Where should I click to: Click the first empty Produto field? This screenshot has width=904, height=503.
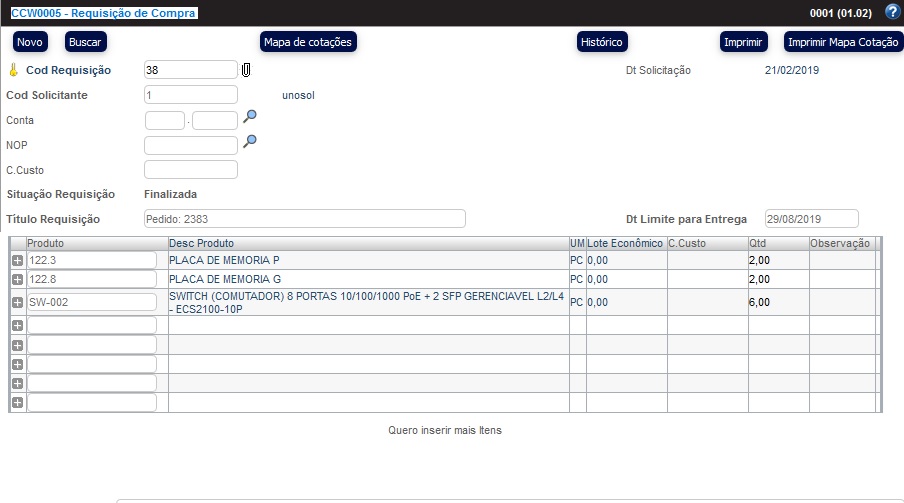tap(92, 325)
